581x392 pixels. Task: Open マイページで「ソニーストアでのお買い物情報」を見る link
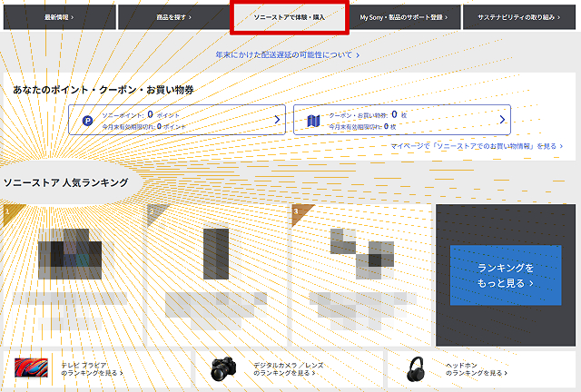(x=477, y=146)
